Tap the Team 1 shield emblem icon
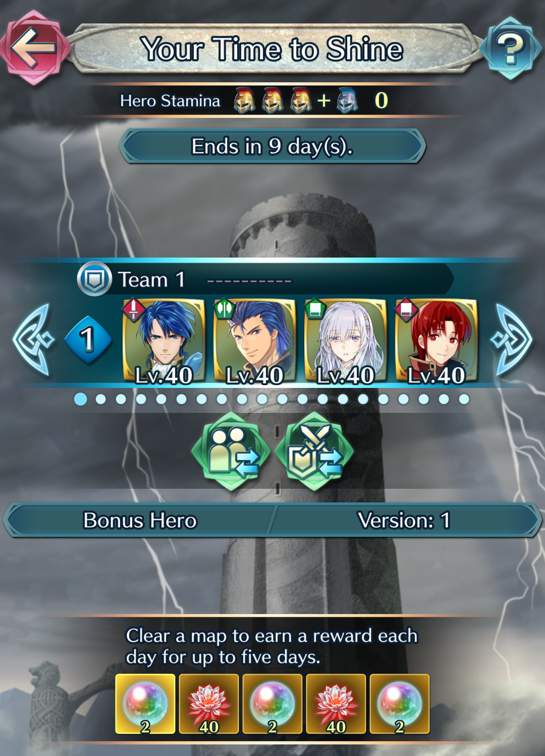This screenshot has height=756, width=545. [x=94, y=279]
